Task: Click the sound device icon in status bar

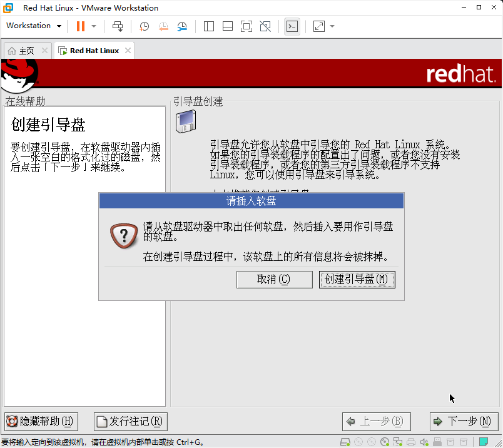Action: pos(424,441)
